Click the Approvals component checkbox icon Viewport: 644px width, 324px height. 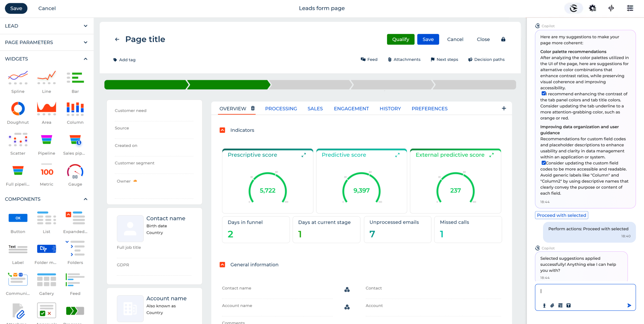[46, 310]
